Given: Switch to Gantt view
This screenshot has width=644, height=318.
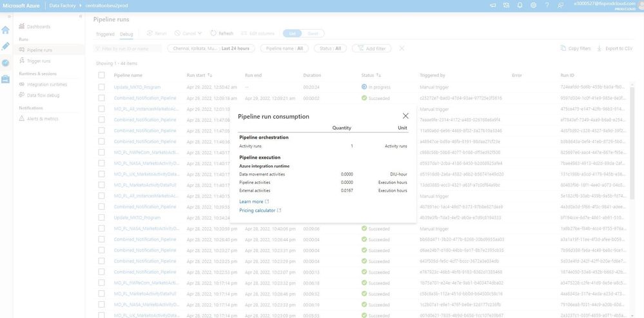Looking at the screenshot, I should point(313,34).
